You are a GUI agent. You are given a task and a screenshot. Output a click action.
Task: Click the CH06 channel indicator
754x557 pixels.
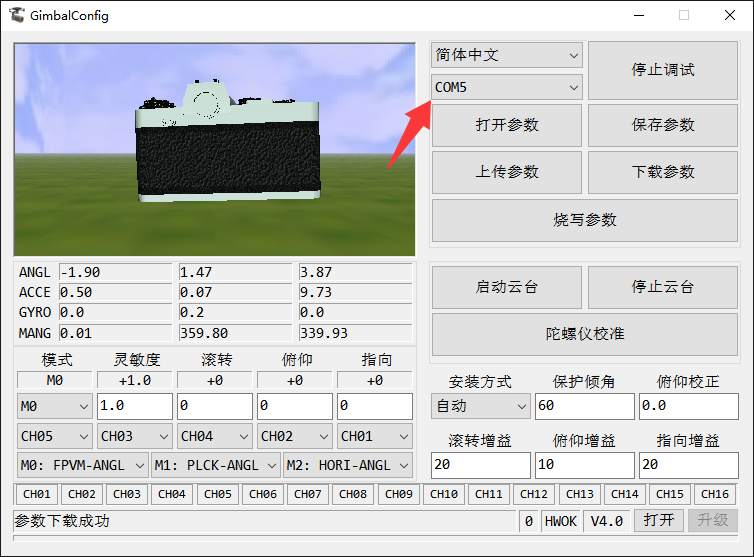pos(263,494)
